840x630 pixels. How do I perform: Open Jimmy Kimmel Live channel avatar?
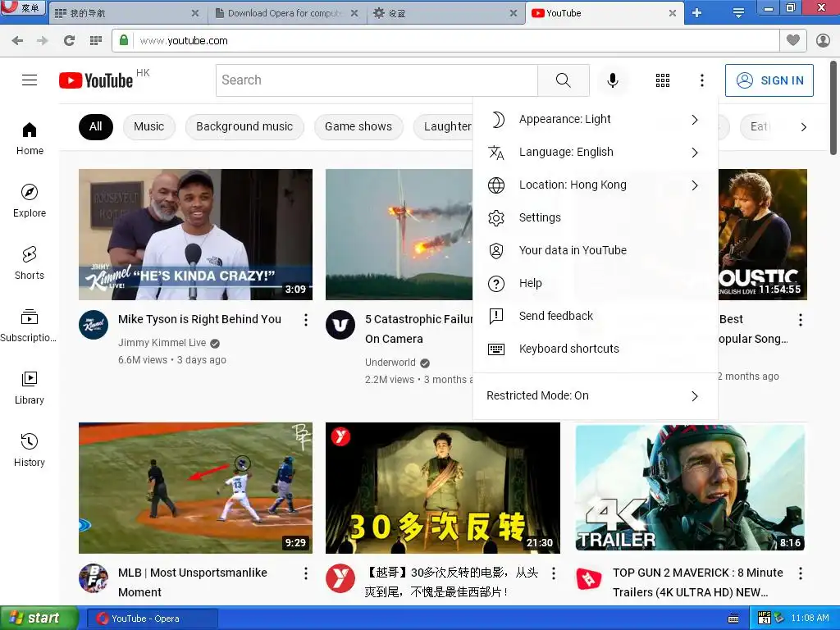click(x=94, y=325)
